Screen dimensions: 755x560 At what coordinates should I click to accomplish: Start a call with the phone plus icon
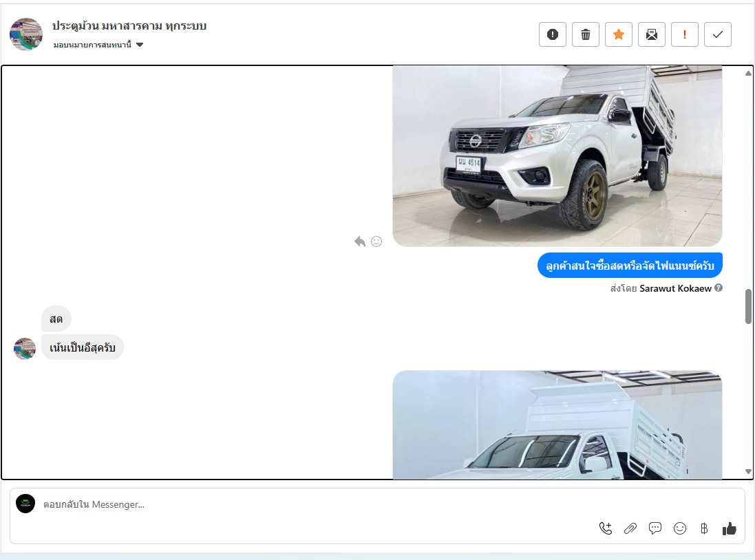tap(605, 528)
